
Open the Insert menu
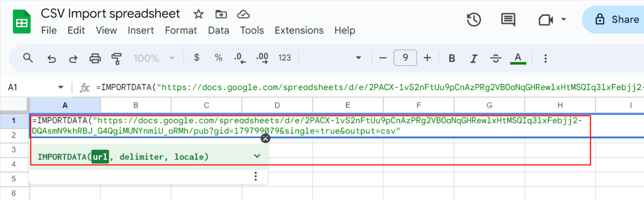pos(141,31)
